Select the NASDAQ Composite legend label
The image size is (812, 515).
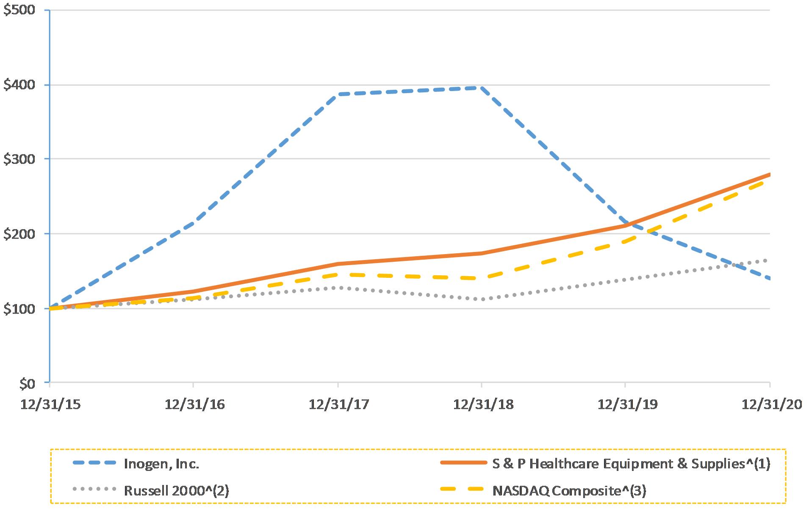[569, 490]
